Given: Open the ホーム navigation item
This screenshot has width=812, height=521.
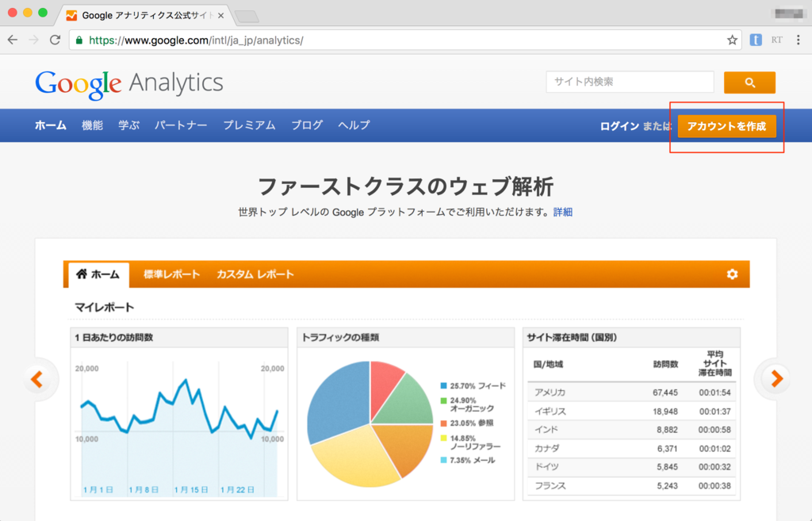Looking at the screenshot, I should click(x=50, y=125).
